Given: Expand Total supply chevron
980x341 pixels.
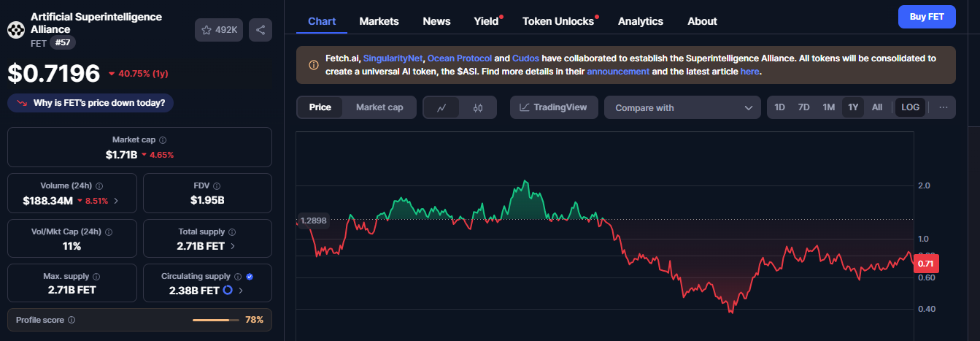Looking at the screenshot, I should 233,246.
